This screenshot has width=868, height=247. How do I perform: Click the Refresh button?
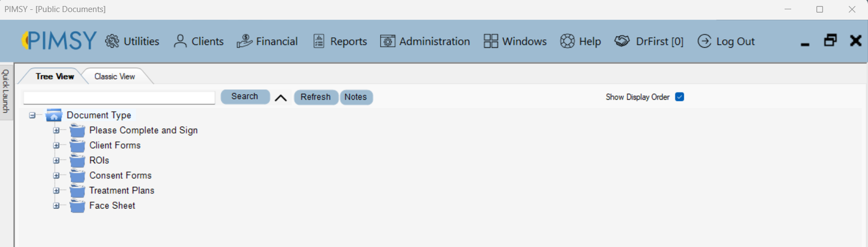click(x=315, y=97)
